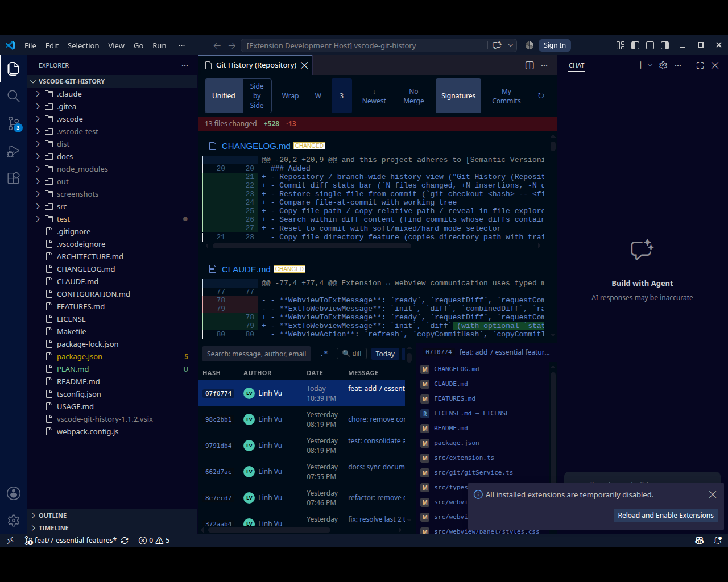The height and width of the screenshot is (582, 728).
Task: Click the Newest sort order button
Action: [374, 96]
